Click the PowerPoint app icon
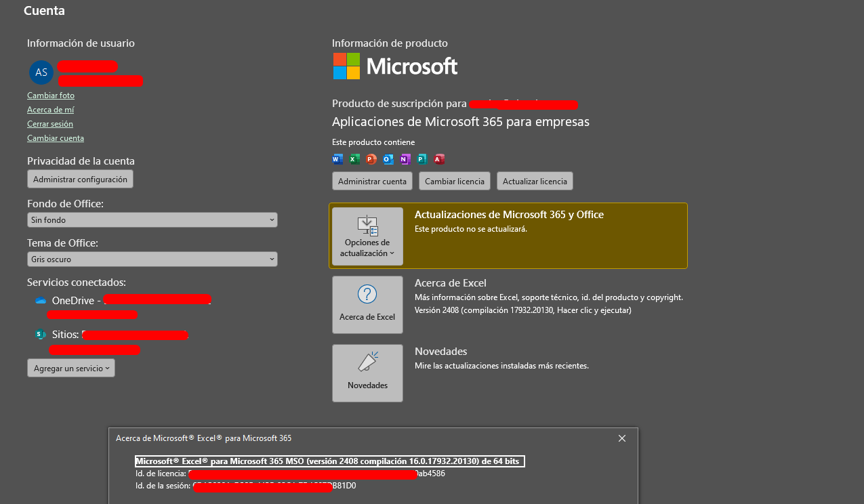The width and height of the screenshot is (864, 504). [371, 159]
